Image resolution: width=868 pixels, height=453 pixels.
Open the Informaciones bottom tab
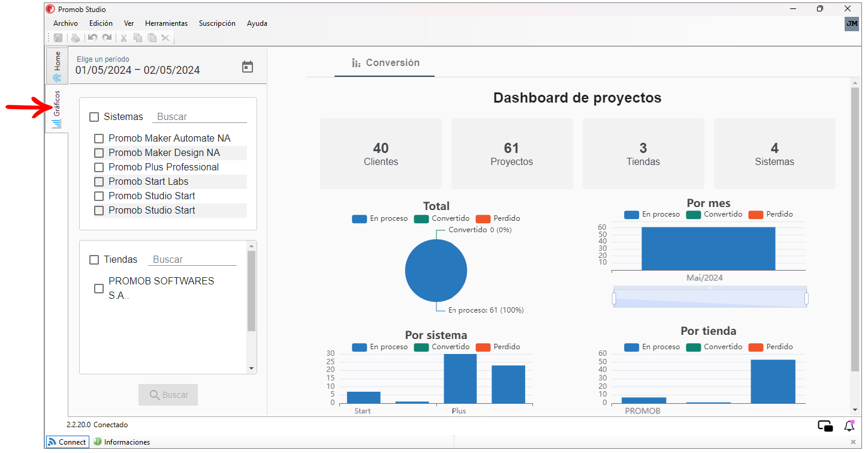(122, 442)
